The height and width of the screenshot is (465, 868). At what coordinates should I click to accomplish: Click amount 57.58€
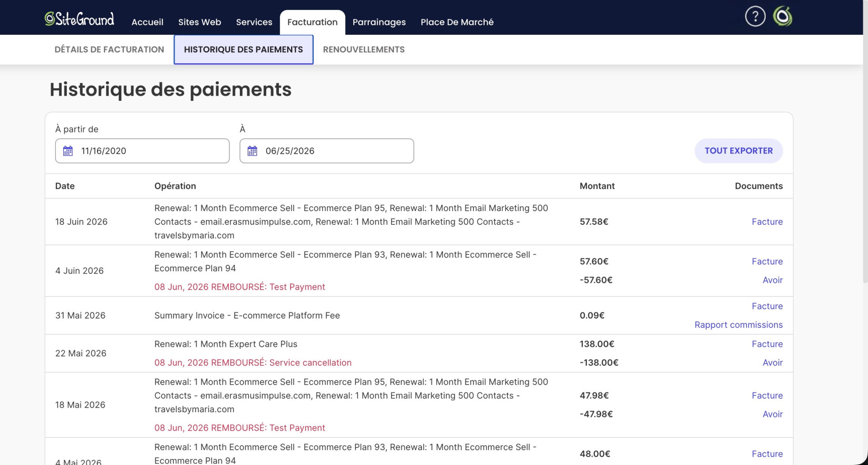click(594, 222)
